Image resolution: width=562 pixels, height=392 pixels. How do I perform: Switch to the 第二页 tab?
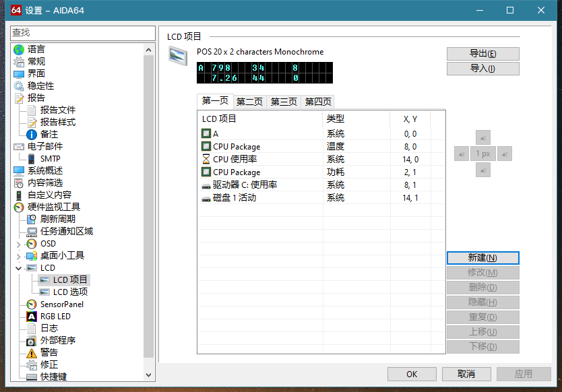[x=249, y=102]
